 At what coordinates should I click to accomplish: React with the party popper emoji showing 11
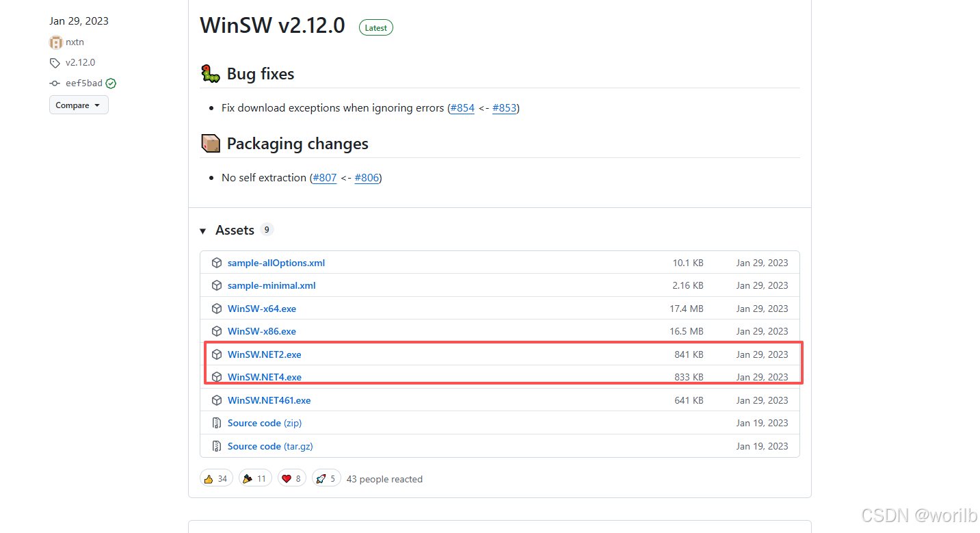coord(256,478)
